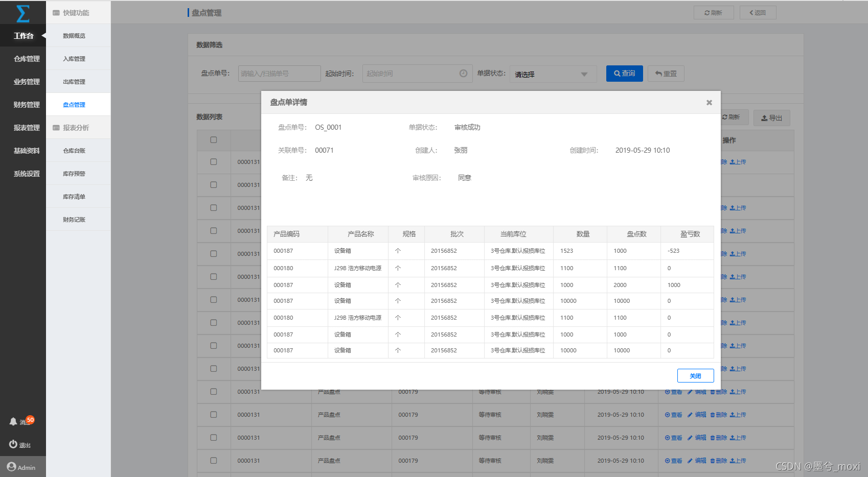Screen dimensions: 868x477
Task: Collapse the 快捷功能 menu group
Action: pos(78,13)
